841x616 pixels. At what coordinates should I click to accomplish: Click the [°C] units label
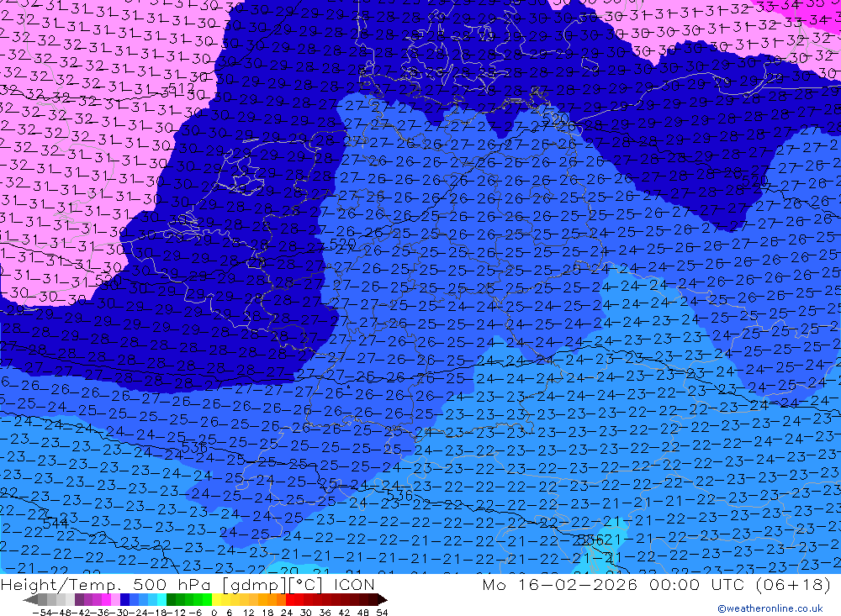coord(304,584)
